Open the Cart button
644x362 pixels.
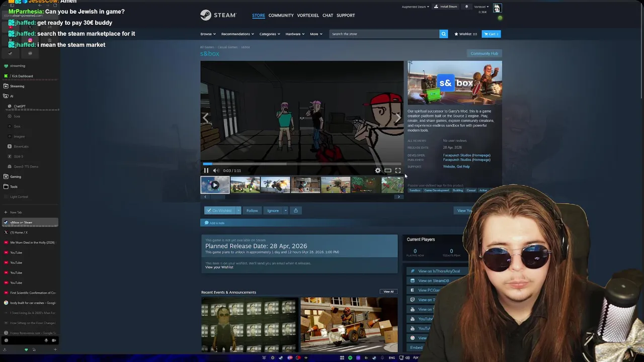tap(491, 34)
